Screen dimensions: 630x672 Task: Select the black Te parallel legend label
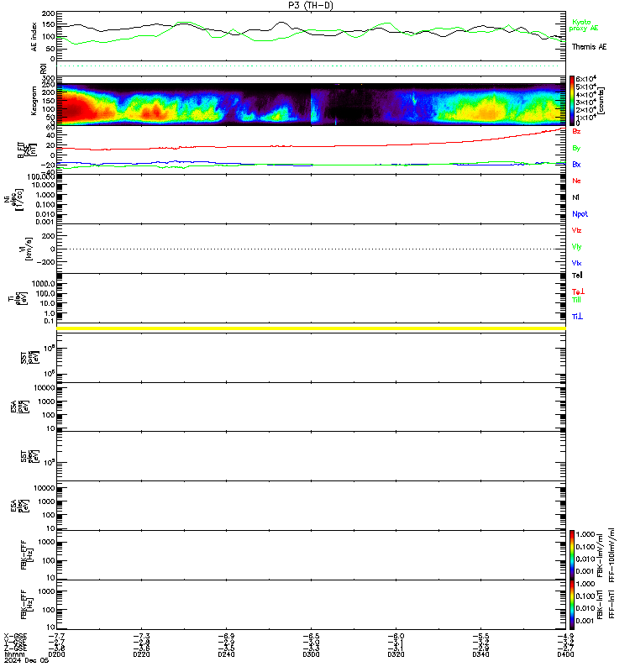pos(577,276)
